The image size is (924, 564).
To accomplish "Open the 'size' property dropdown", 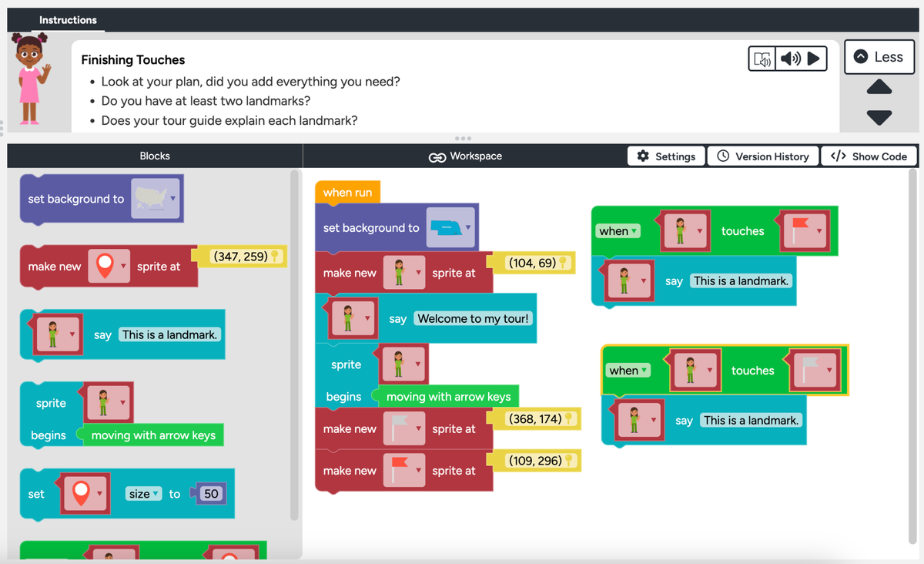I will (144, 494).
